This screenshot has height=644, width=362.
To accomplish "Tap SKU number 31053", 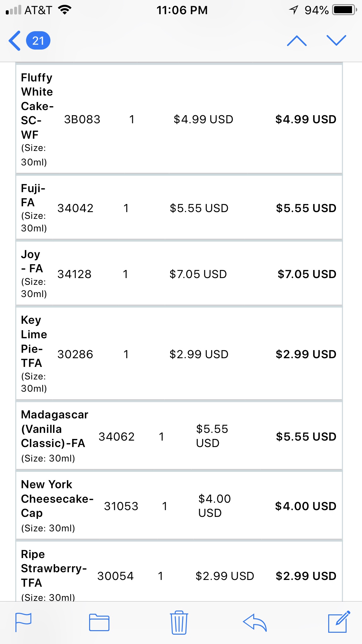I will click(x=121, y=506).
